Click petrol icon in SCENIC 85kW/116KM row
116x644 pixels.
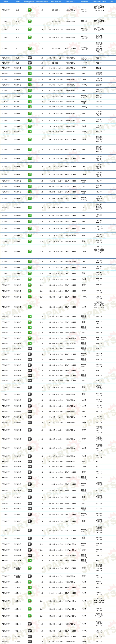tap(30, 588)
